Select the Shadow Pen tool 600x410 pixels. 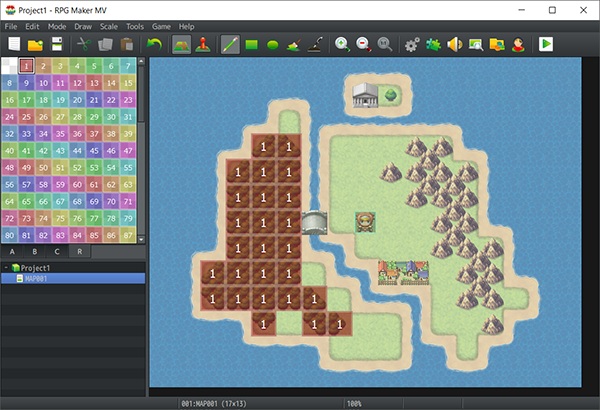tap(315, 44)
